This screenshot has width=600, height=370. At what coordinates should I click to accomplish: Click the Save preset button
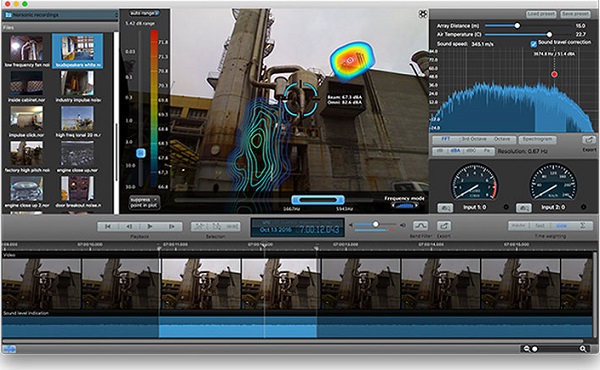[x=575, y=14]
